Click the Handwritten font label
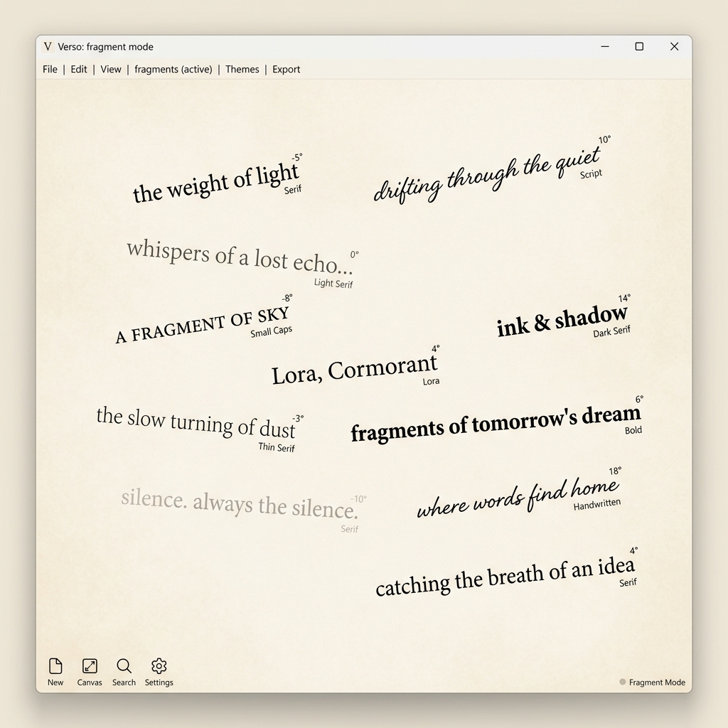This screenshot has width=728, height=728. pos(596,504)
